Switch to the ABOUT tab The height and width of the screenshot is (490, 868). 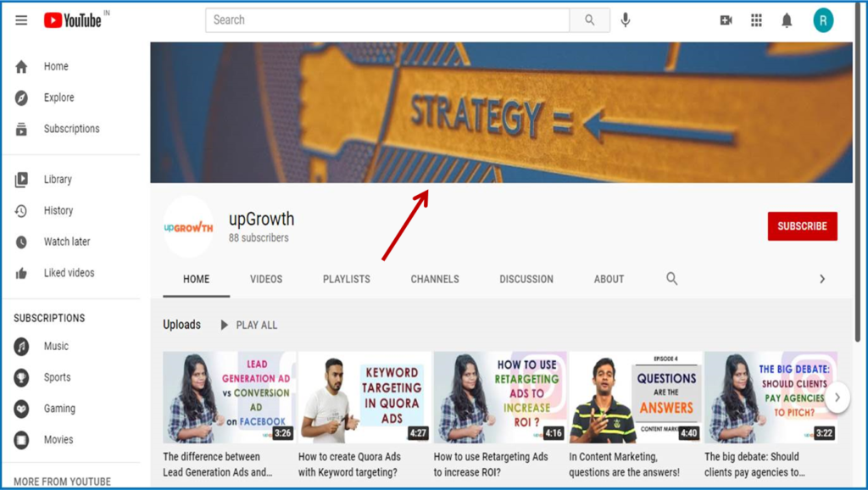pos(609,279)
